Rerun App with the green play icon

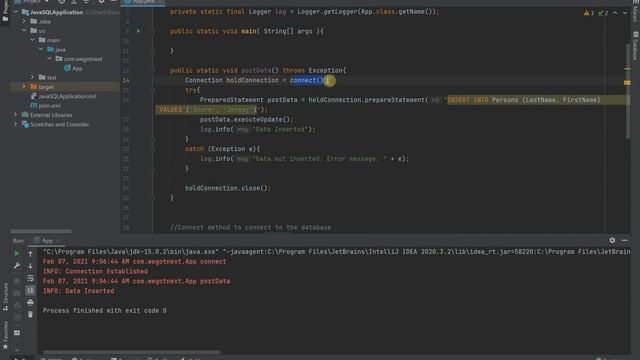pos(17,253)
